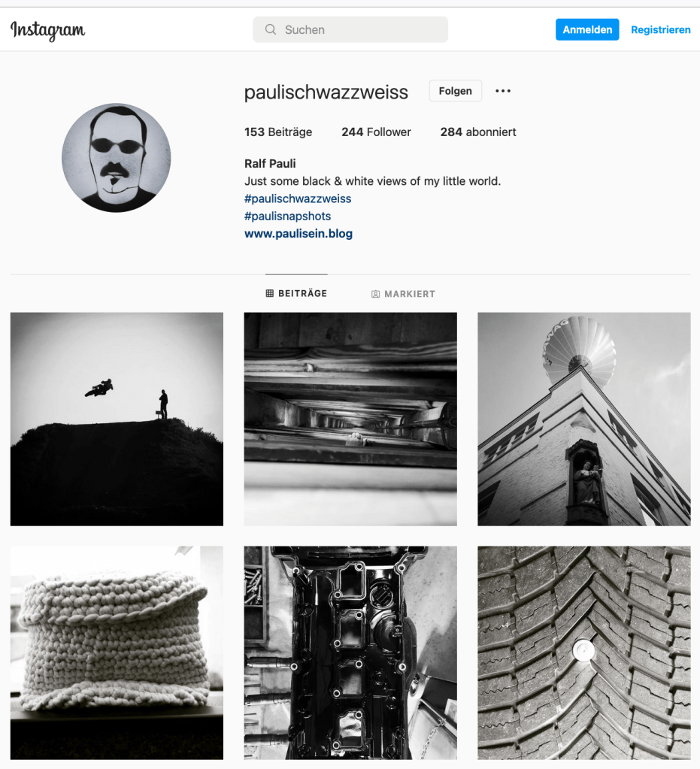
Task: Switch to the MARKIERT tab
Action: (x=403, y=294)
